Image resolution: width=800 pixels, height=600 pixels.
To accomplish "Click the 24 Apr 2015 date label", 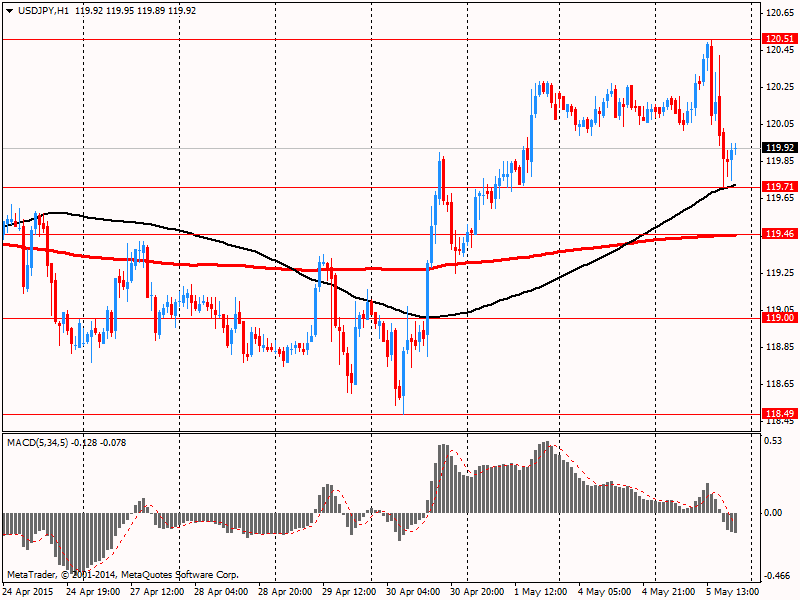I will 28,592.
